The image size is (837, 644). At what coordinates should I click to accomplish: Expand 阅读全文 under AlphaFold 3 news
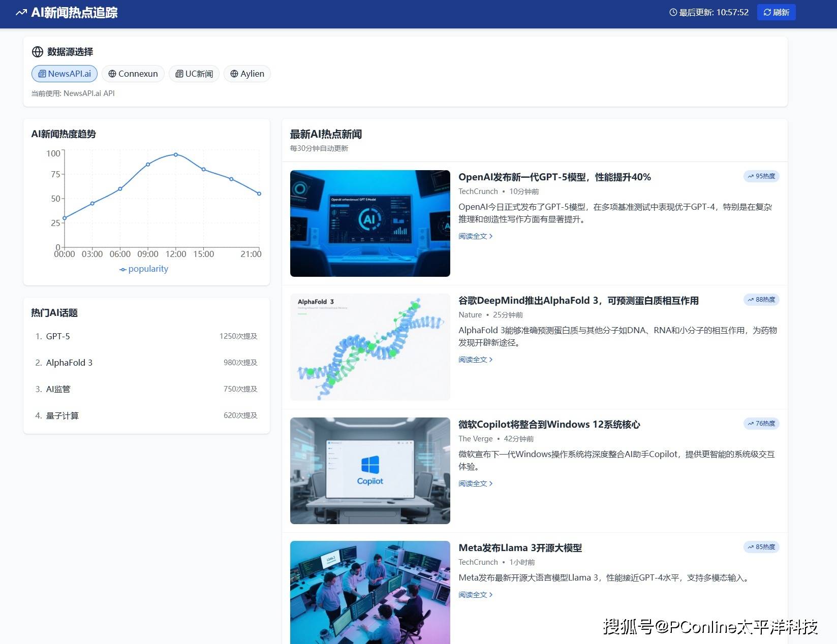(475, 360)
